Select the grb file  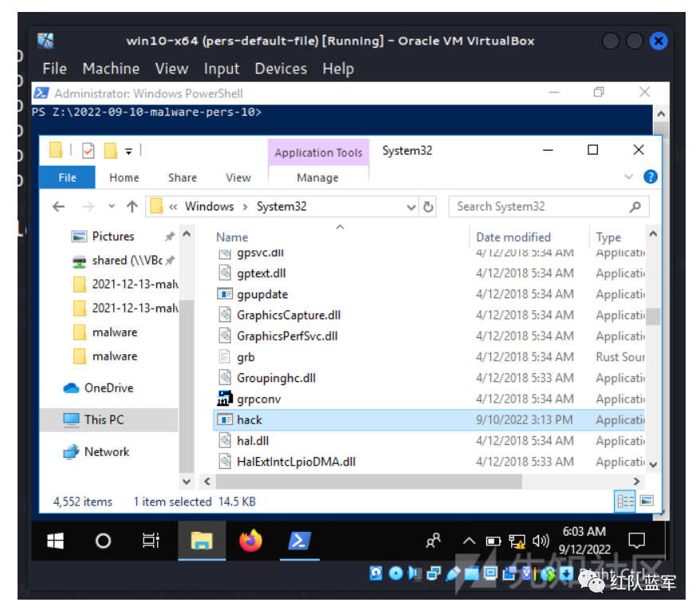coord(429,357)
